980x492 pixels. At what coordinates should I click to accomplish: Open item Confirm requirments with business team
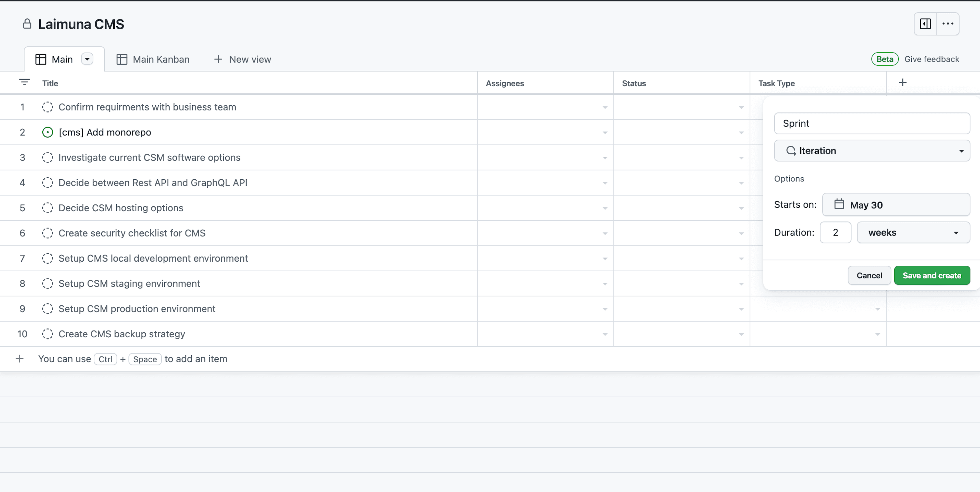point(147,107)
